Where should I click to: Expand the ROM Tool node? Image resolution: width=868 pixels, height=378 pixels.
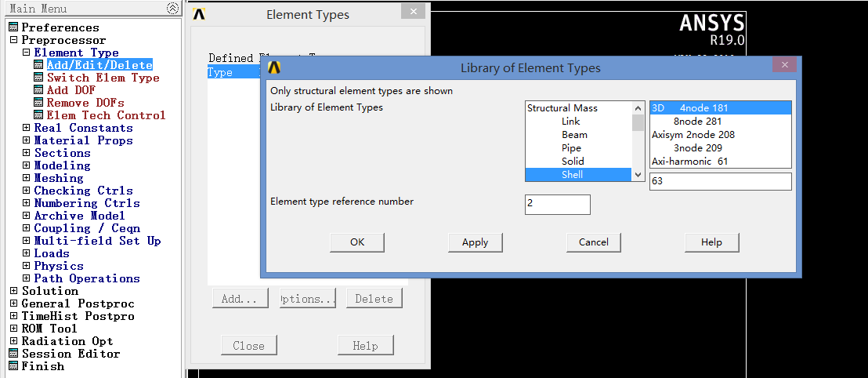tap(14, 329)
